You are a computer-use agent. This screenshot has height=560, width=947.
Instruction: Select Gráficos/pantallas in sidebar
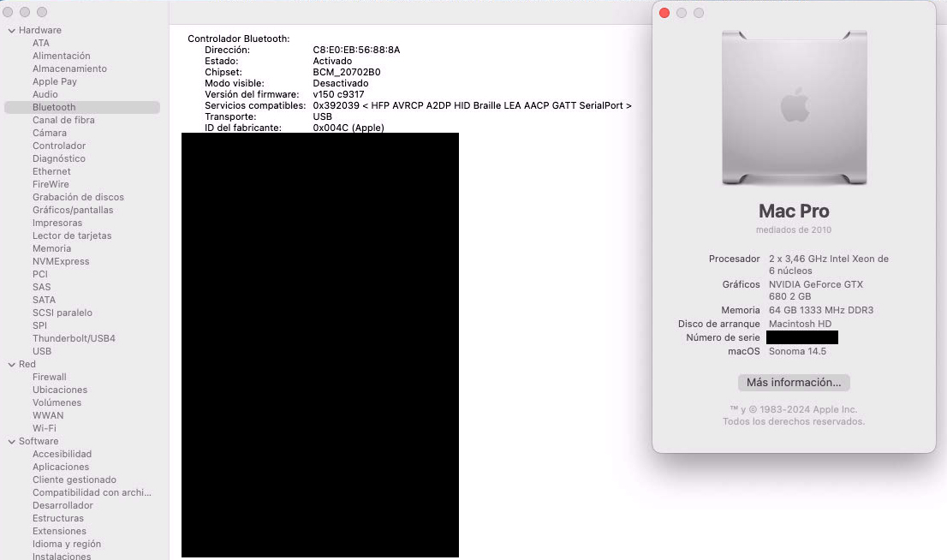point(73,210)
